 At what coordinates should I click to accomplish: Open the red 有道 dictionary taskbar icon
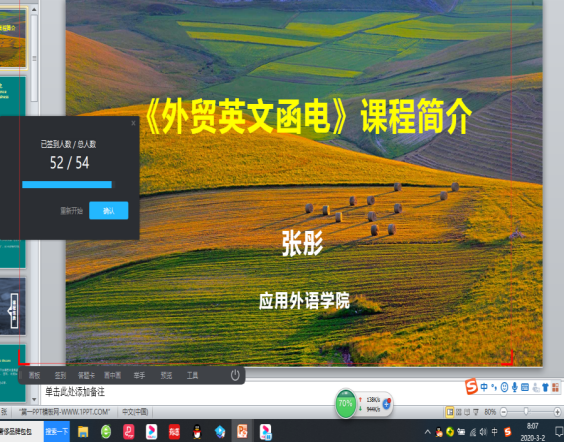(x=174, y=432)
